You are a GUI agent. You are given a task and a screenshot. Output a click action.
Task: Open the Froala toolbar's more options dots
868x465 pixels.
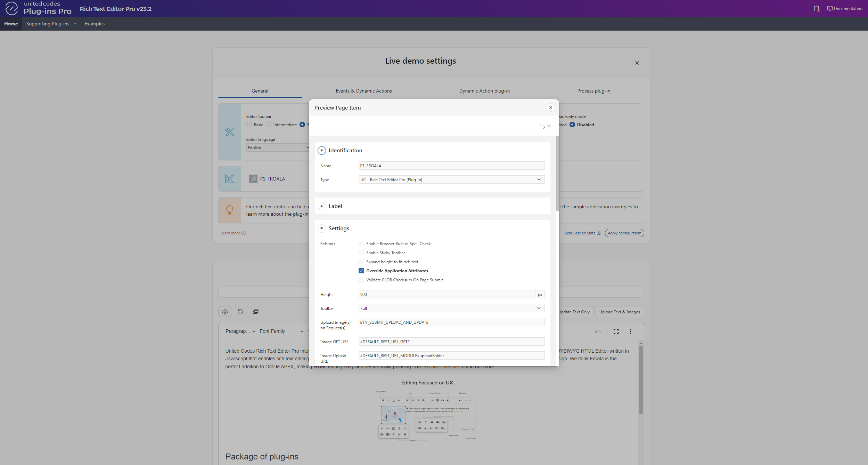pyautogui.click(x=631, y=331)
